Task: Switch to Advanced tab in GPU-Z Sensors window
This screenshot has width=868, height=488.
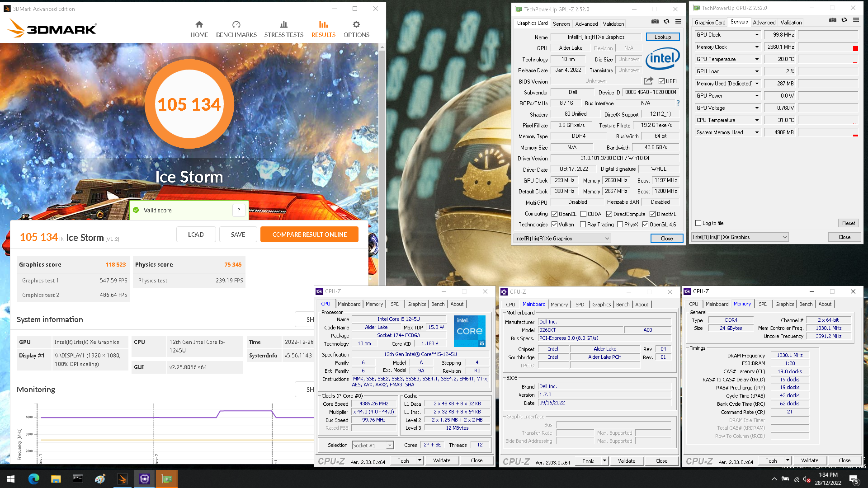Action: 764,23
